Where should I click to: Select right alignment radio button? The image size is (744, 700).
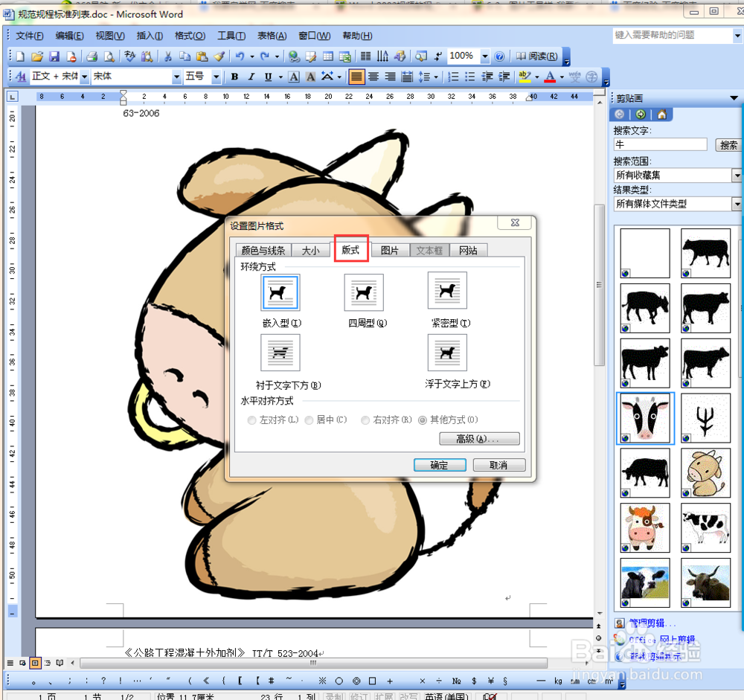(365, 420)
